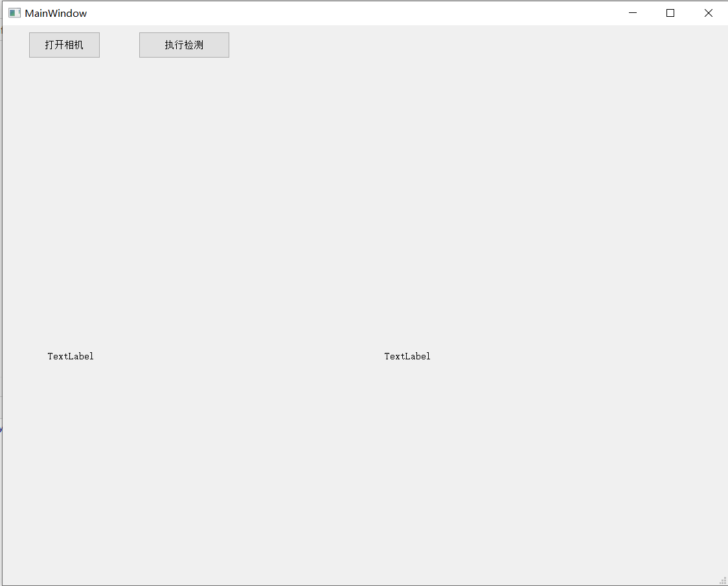Select the right TextLabel text
Image resolution: width=728 pixels, height=586 pixels.
(x=407, y=356)
